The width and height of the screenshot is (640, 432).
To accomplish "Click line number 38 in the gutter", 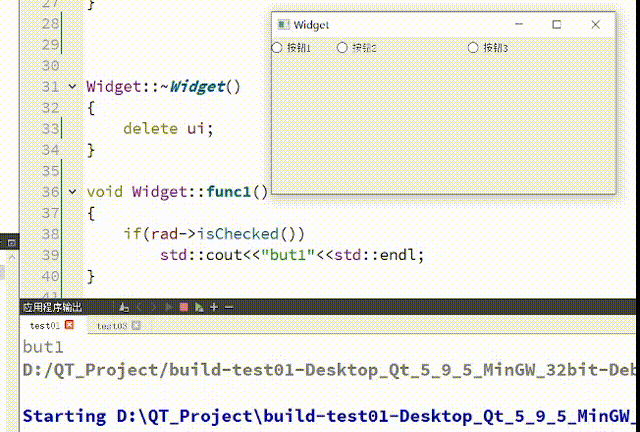I will coord(51,234).
